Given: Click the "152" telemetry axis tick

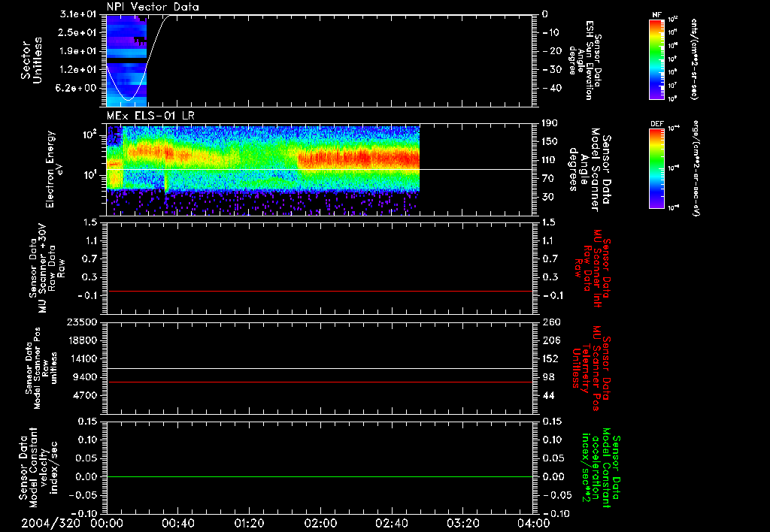Looking at the screenshot, I should [550, 358].
